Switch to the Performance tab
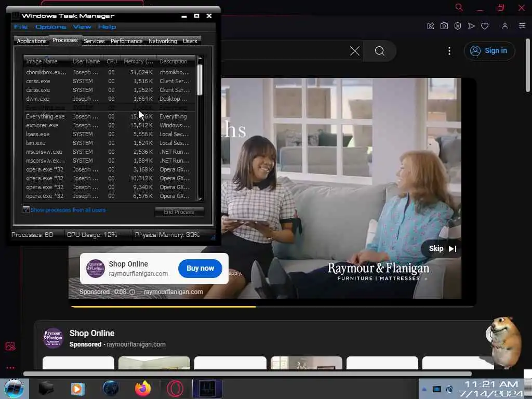 127,41
